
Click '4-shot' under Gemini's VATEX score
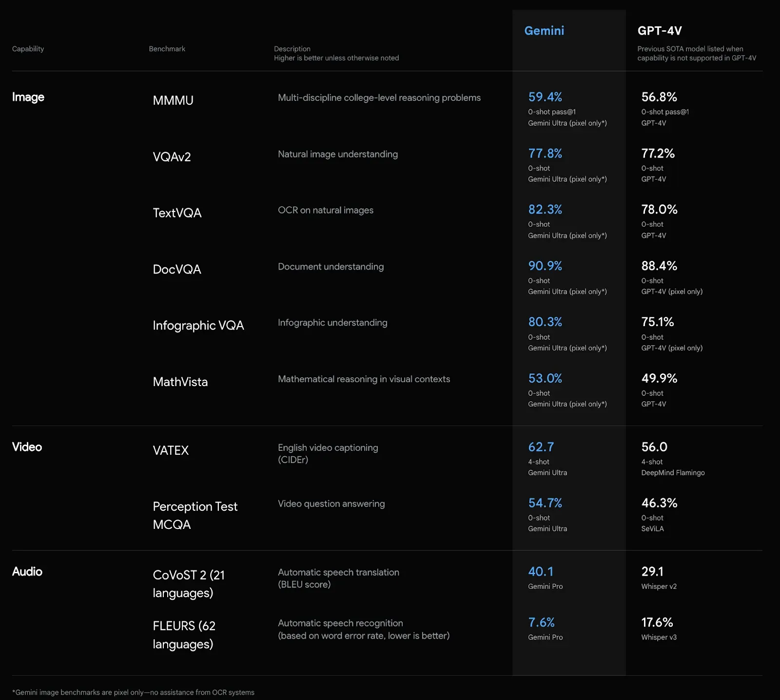pos(539,462)
